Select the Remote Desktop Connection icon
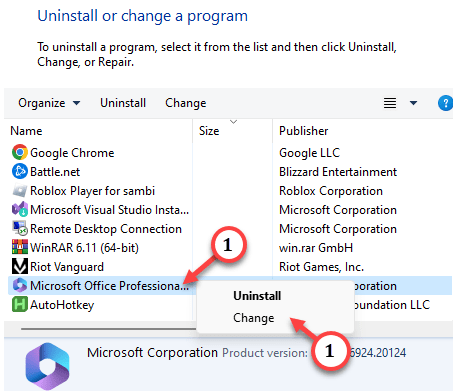 20,229
